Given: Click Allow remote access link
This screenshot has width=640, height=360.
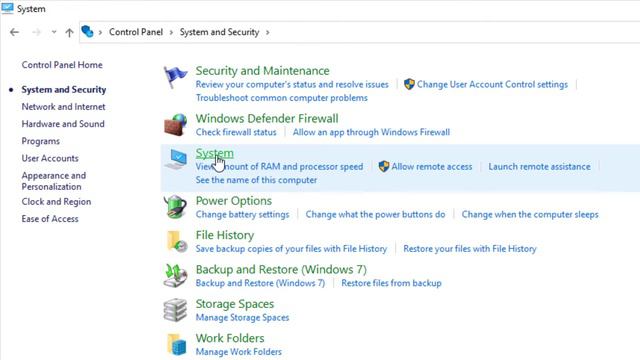Looking at the screenshot, I should pyautogui.click(x=432, y=167).
